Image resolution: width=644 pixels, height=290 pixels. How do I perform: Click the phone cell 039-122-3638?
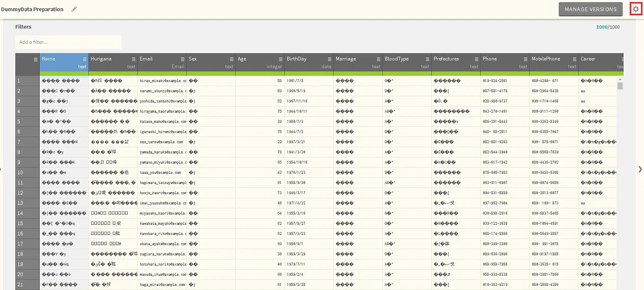(505, 224)
